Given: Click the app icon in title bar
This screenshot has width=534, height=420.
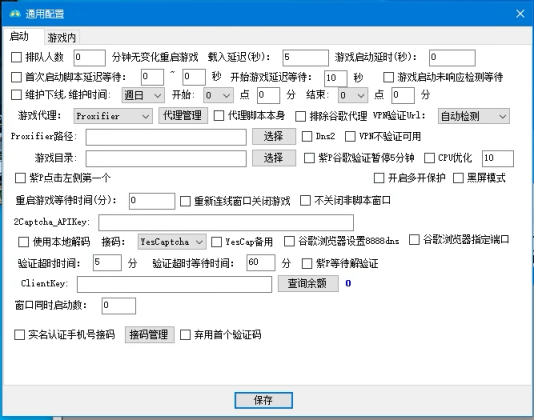Looking at the screenshot, I should point(15,14).
